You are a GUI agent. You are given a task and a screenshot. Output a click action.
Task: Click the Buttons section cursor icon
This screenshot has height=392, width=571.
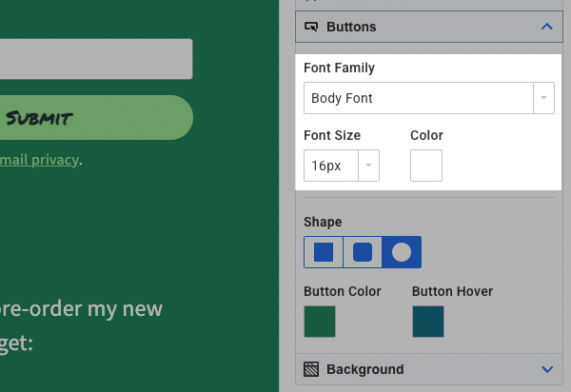click(311, 27)
